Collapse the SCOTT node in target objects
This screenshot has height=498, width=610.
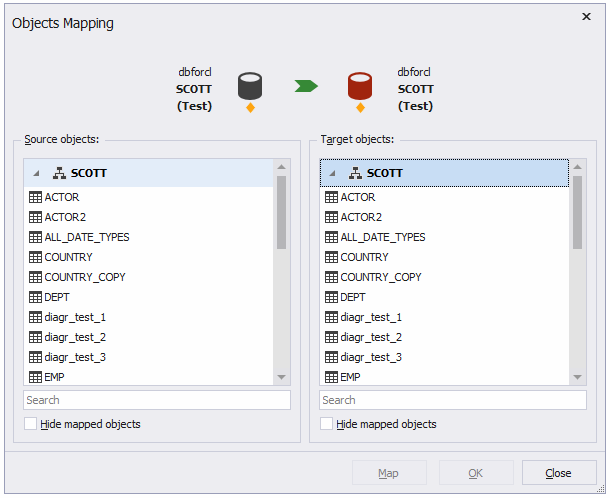(332, 174)
